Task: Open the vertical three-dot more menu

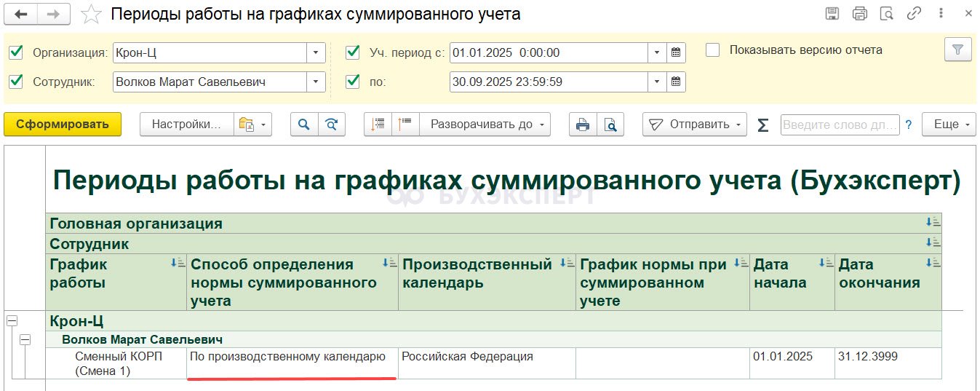Action: click(939, 14)
